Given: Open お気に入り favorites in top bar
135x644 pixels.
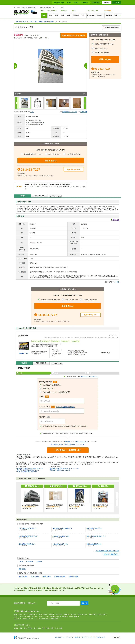Looking at the screenshot, I should point(59,2).
